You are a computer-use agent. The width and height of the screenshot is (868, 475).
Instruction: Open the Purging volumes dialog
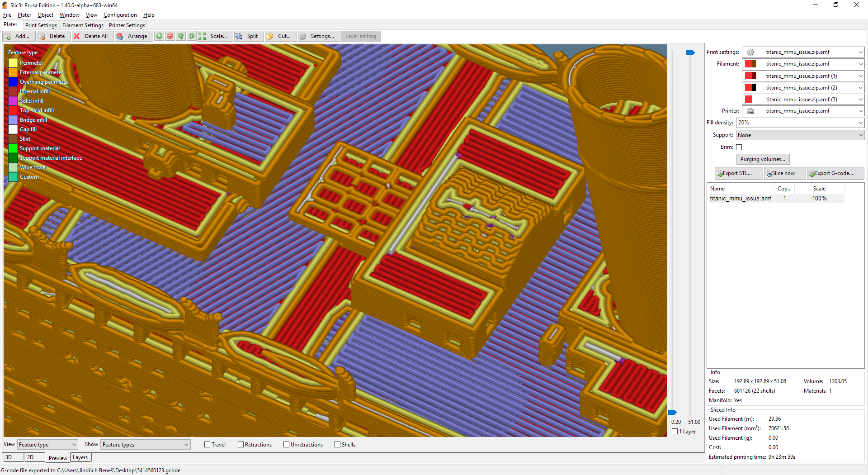click(x=763, y=159)
